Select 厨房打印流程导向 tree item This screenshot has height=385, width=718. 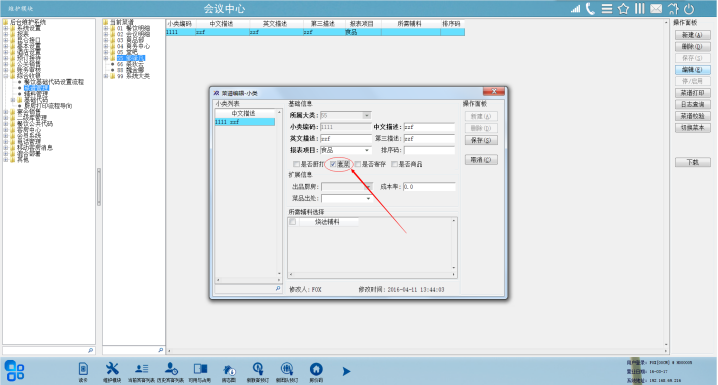(x=48, y=106)
